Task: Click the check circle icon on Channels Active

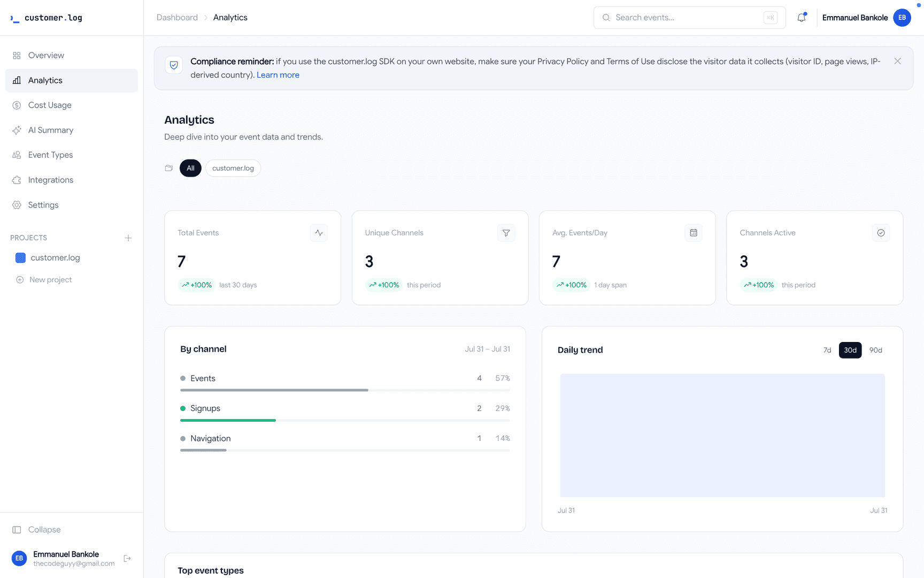Action: (881, 233)
